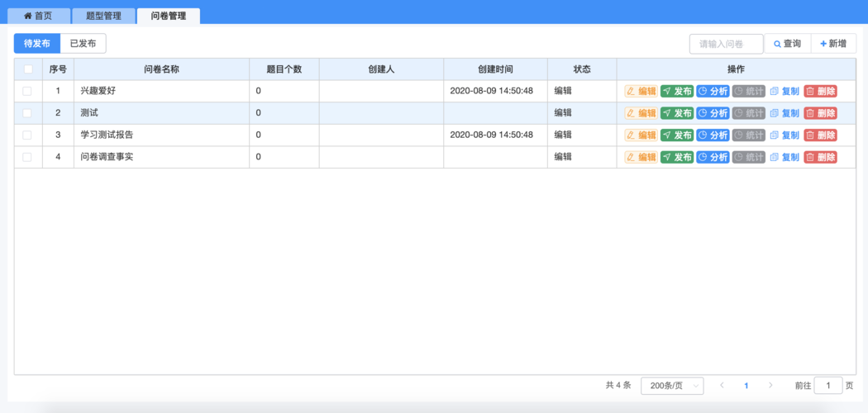Open 统计 for 问卷调查事实

748,157
